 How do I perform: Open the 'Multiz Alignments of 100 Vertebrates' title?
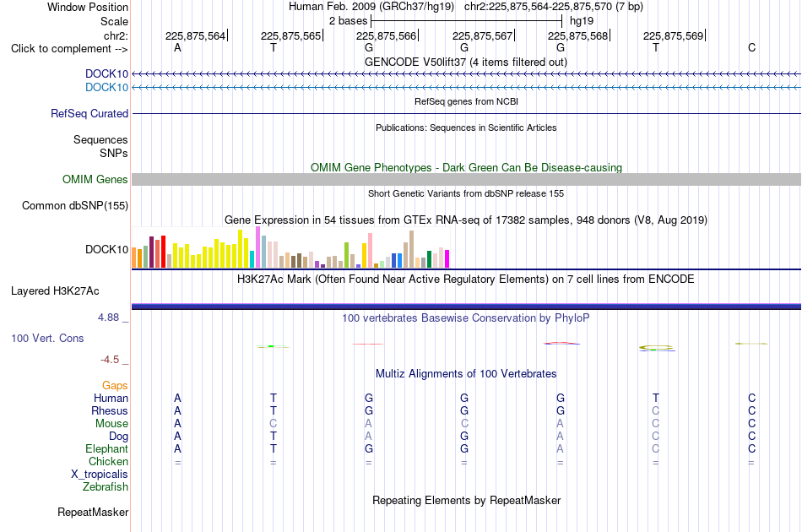[466, 373]
